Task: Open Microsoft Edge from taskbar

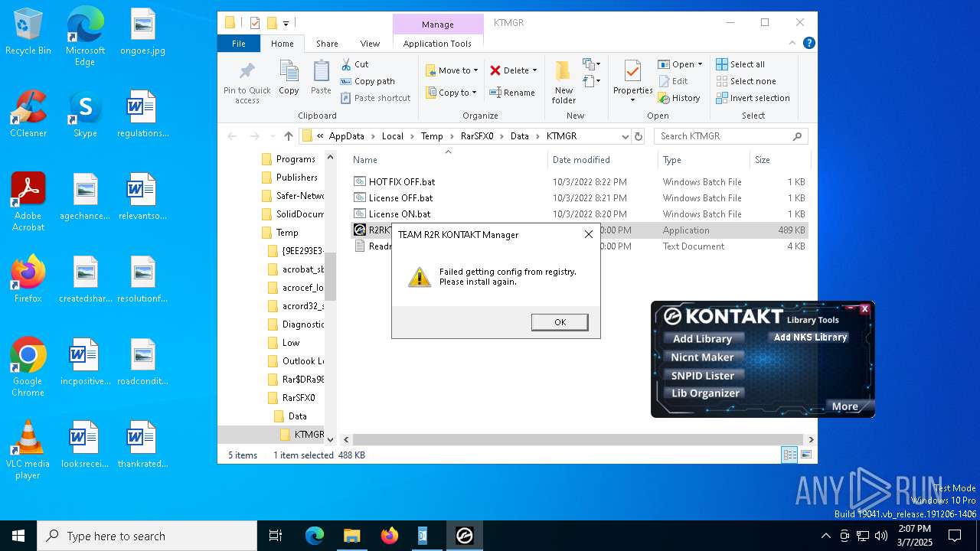Action: pyautogui.click(x=315, y=536)
